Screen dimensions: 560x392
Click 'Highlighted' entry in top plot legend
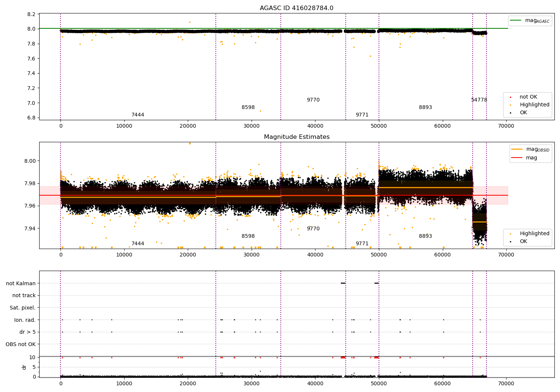point(530,105)
